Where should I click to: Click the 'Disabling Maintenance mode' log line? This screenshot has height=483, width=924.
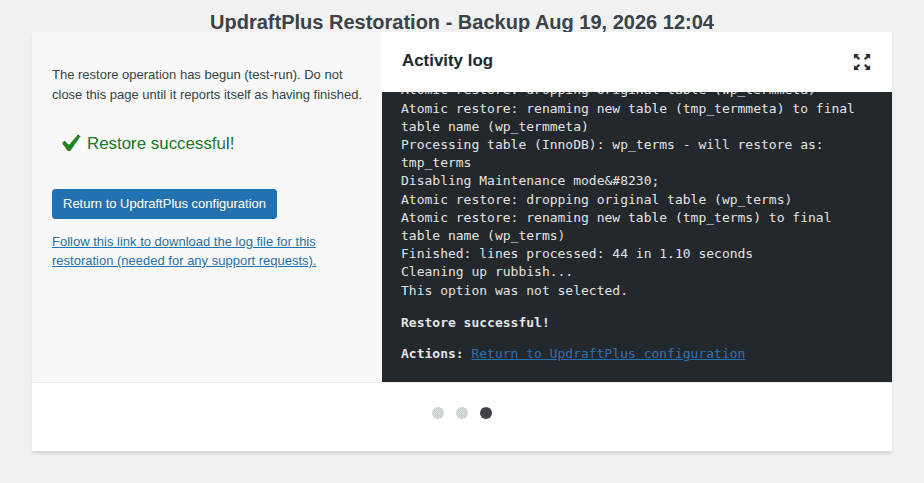[530, 181]
